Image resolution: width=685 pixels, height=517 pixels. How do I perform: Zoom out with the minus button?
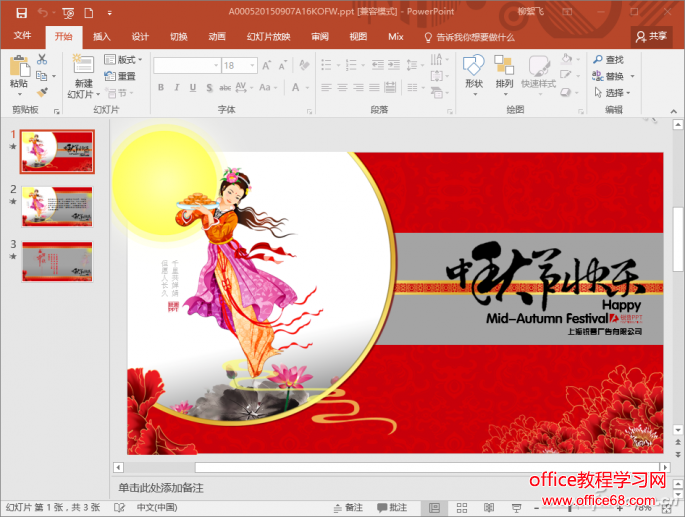pyautogui.click(x=536, y=508)
